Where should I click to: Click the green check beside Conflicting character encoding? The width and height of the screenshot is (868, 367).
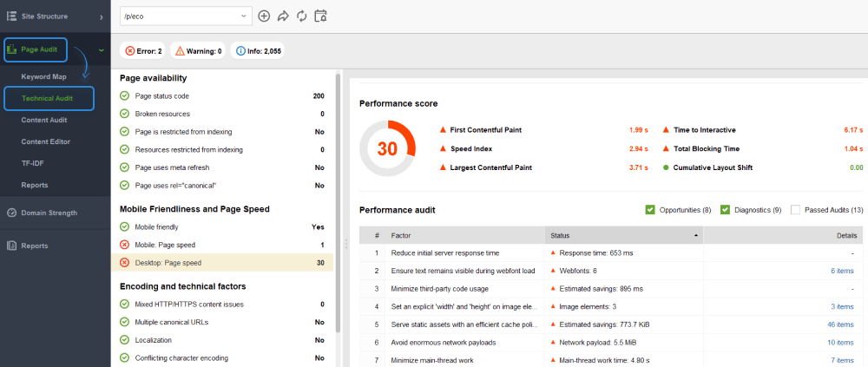tap(124, 358)
